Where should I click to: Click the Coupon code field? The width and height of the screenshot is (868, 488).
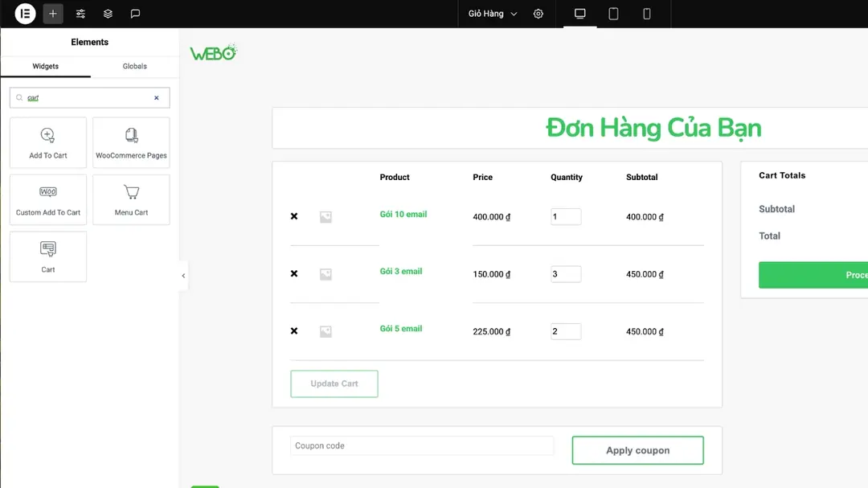click(422, 446)
